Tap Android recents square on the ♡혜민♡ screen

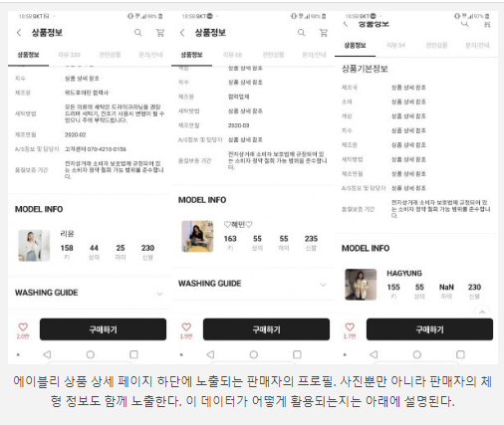[297, 354]
